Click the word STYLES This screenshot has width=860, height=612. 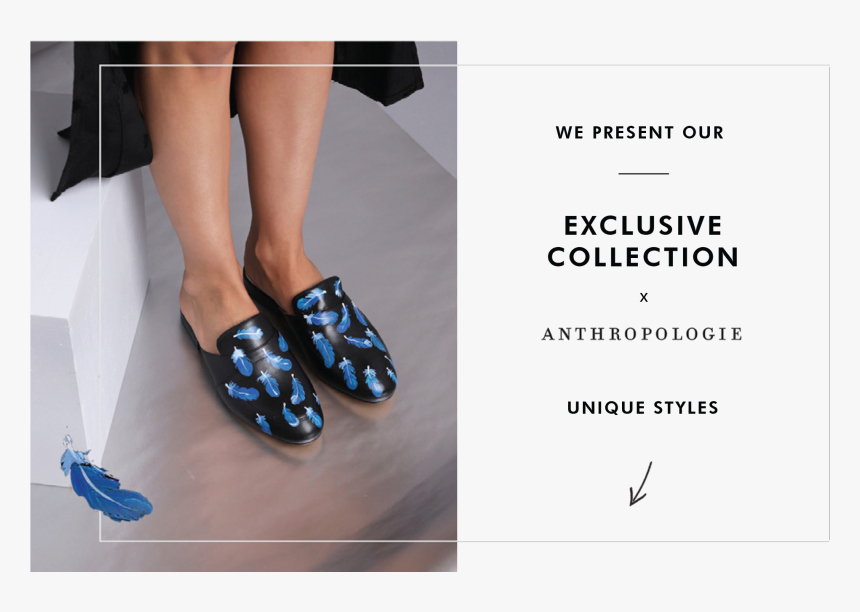(x=686, y=408)
